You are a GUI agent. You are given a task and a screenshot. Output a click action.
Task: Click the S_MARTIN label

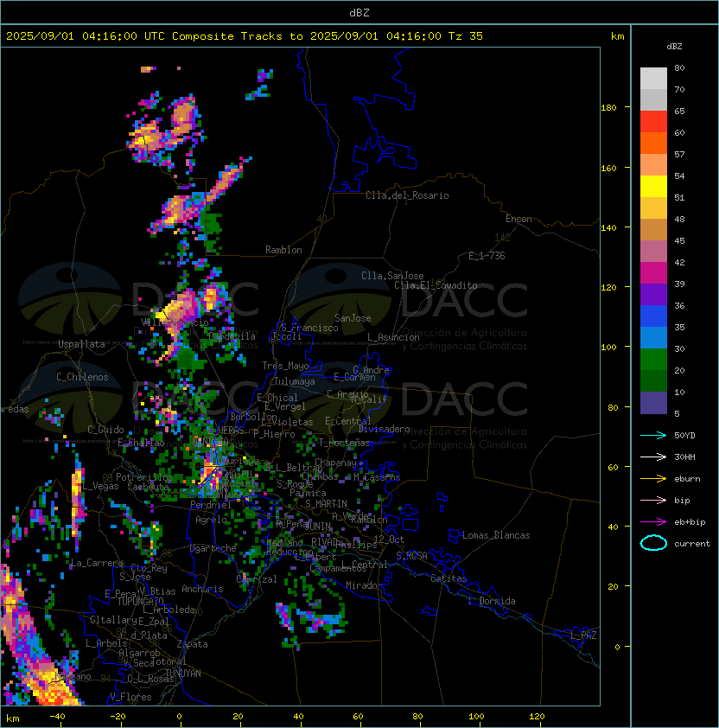point(327,504)
